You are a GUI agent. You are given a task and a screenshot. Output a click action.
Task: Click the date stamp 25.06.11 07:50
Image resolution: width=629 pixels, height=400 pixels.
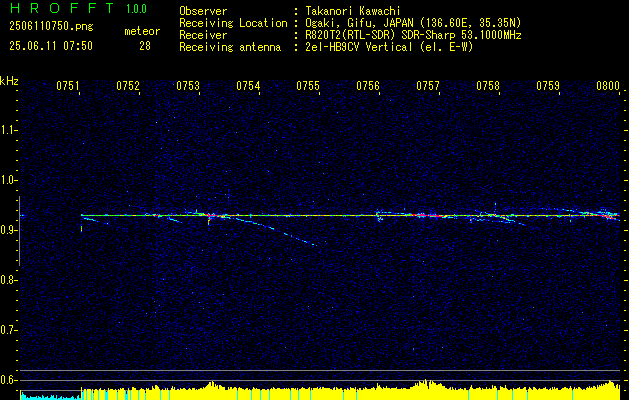point(51,46)
